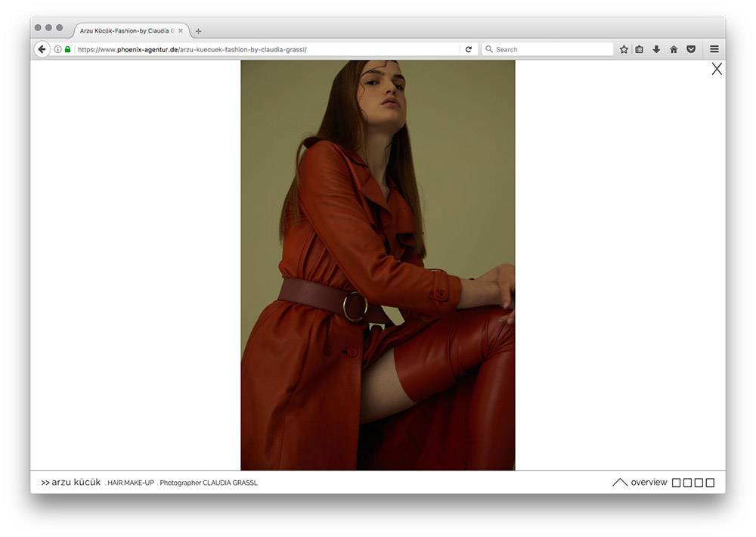Open the arzu kücük artist link
Viewport: 756px width, 537px height.
tap(71, 482)
